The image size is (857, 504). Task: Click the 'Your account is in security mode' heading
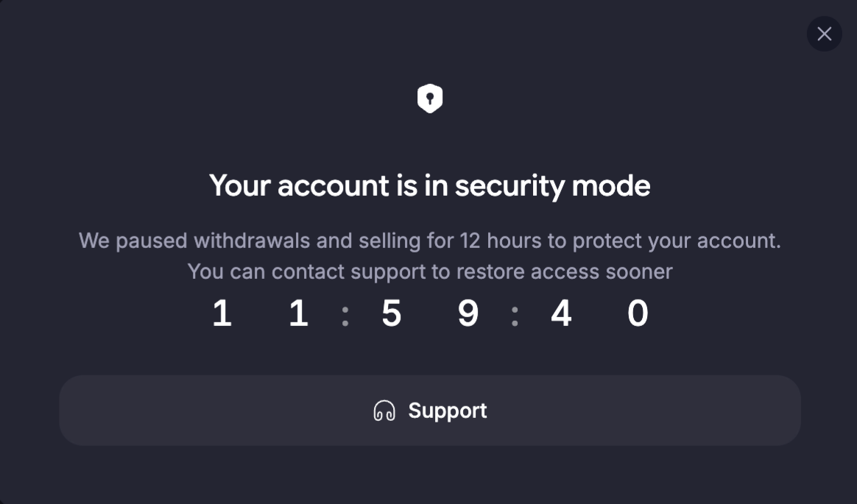coord(429,185)
